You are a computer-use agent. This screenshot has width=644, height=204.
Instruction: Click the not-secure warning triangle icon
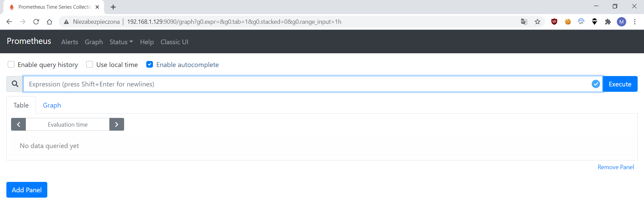pyautogui.click(x=66, y=22)
